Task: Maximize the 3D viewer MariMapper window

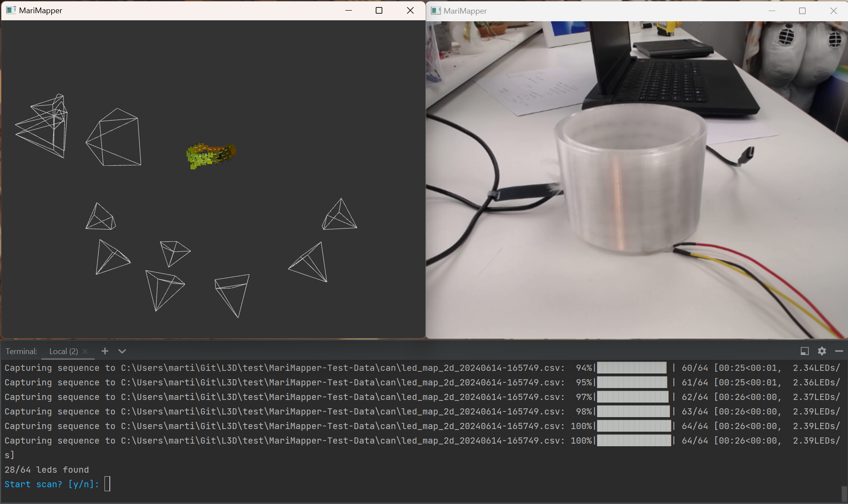Action: point(379,10)
